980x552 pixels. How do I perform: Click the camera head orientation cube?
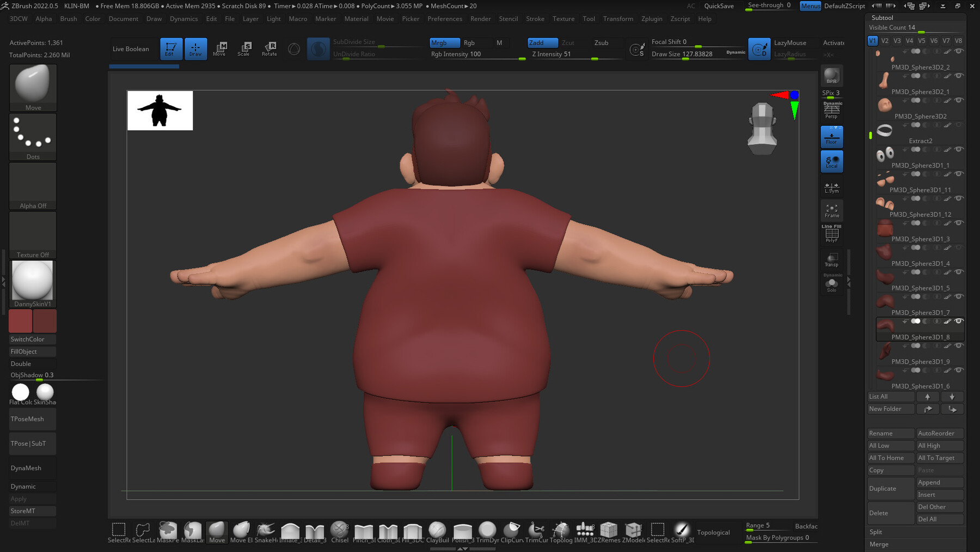(x=762, y=129)
